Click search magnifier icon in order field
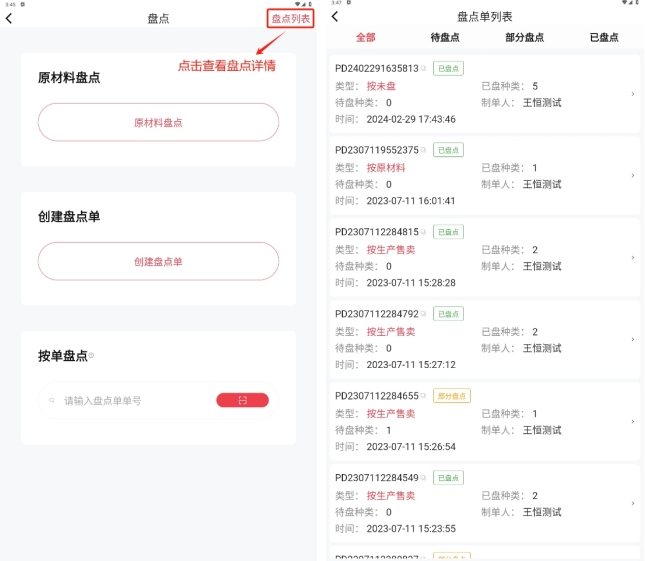Image resolution: width=645 pixels, height=561 pixels. pos(52,400)
